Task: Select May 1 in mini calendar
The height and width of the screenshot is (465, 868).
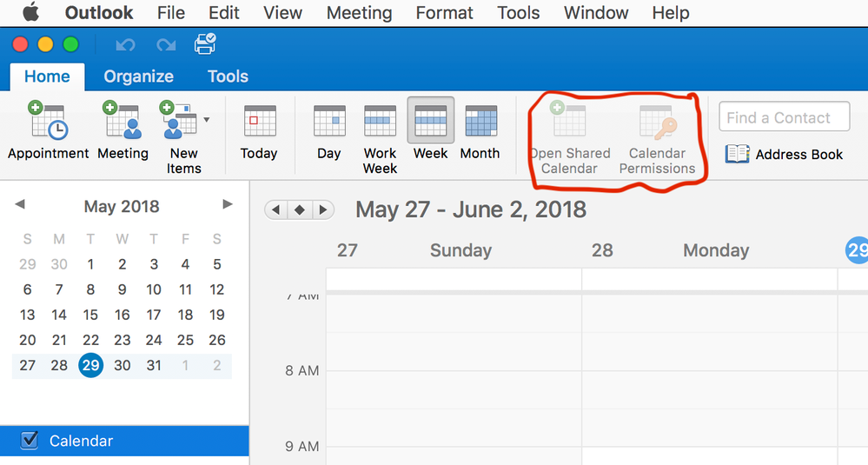Action: coord(90,264)
